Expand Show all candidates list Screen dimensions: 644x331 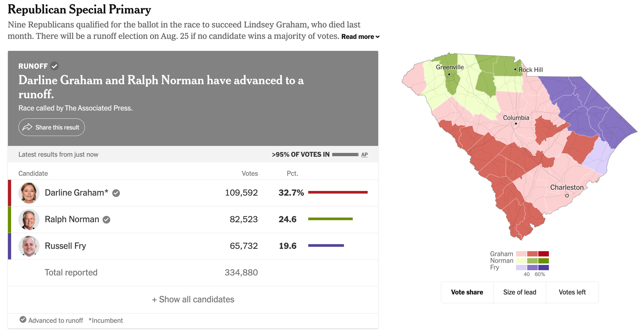193,299
